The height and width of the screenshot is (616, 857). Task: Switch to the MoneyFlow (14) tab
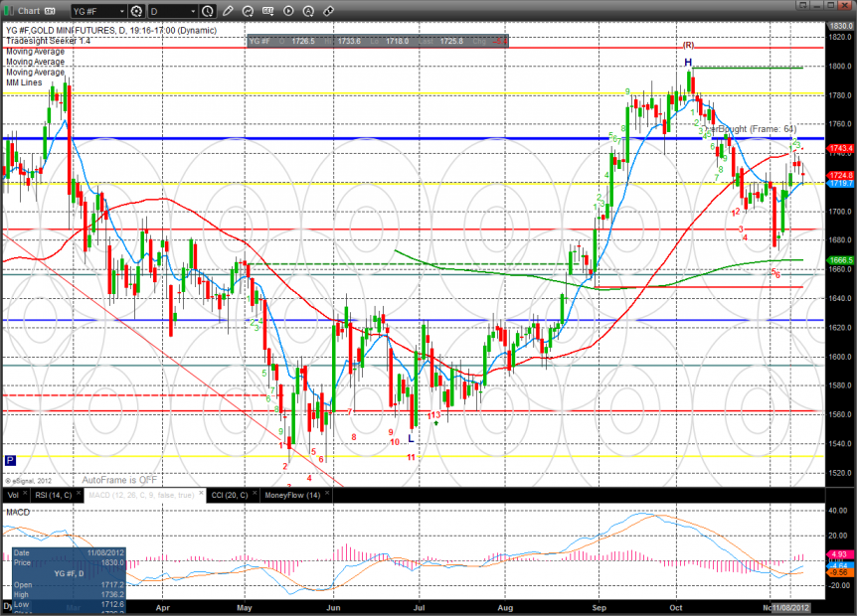[292, 495]
